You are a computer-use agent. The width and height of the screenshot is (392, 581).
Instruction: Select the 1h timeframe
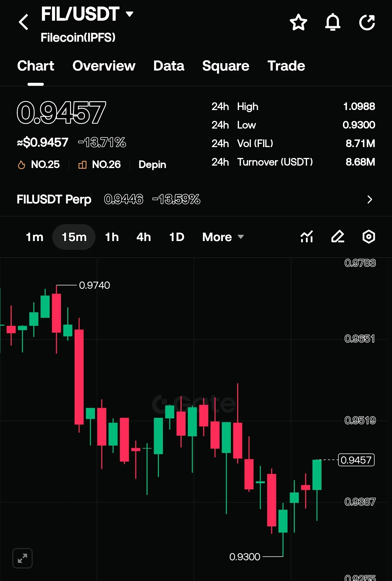(112, 237)
